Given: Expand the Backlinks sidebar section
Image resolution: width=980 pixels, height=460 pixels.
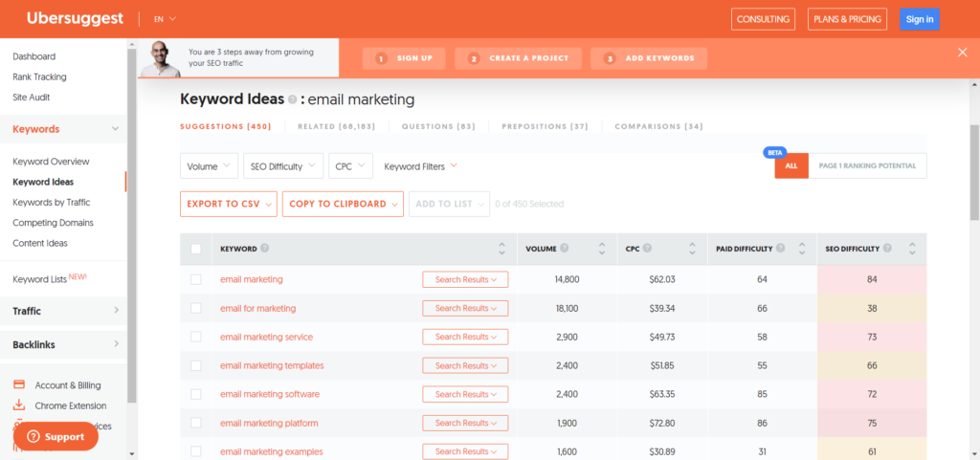Looking at the screenshot, I should pos(116,344).
